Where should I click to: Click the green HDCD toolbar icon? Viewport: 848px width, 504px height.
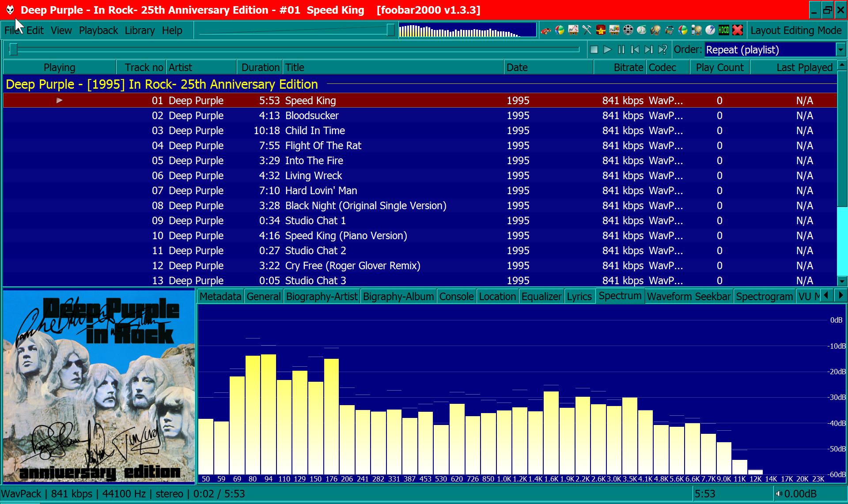(x=724, y=30)
